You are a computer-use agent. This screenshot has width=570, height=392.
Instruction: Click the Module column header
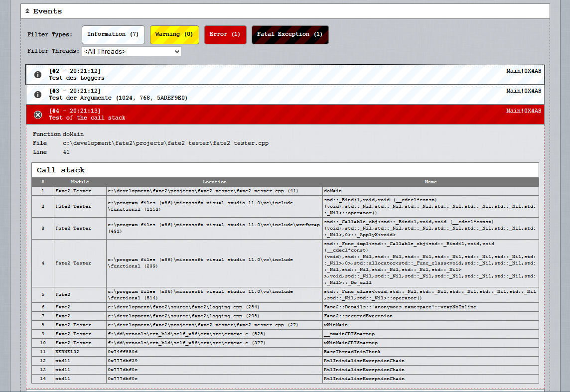[80, 182]
